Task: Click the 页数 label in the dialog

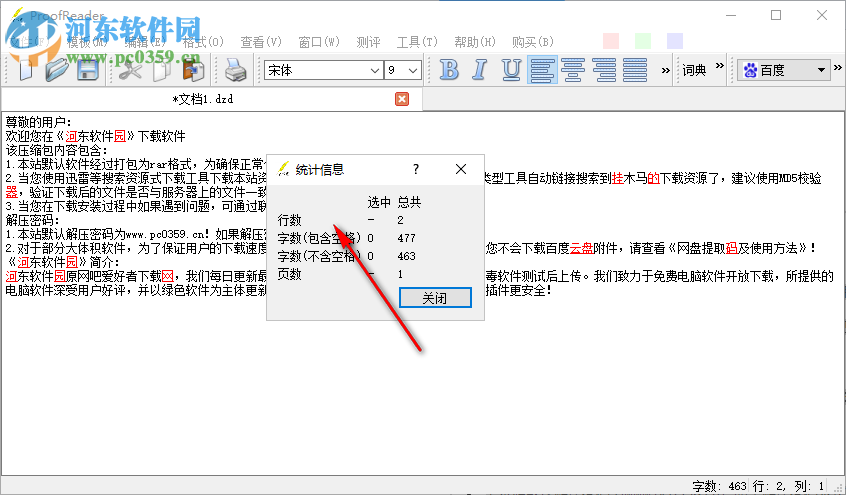Action: tap(289, 274)
